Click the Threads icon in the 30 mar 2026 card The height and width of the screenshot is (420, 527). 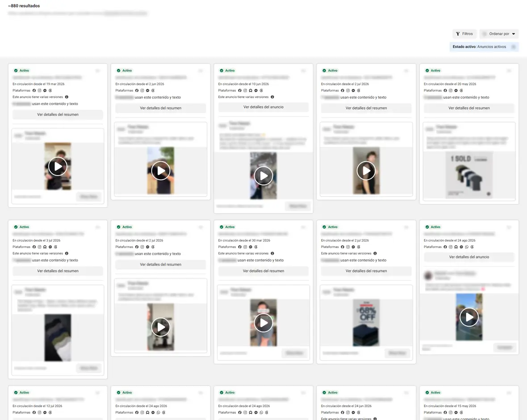256,247
